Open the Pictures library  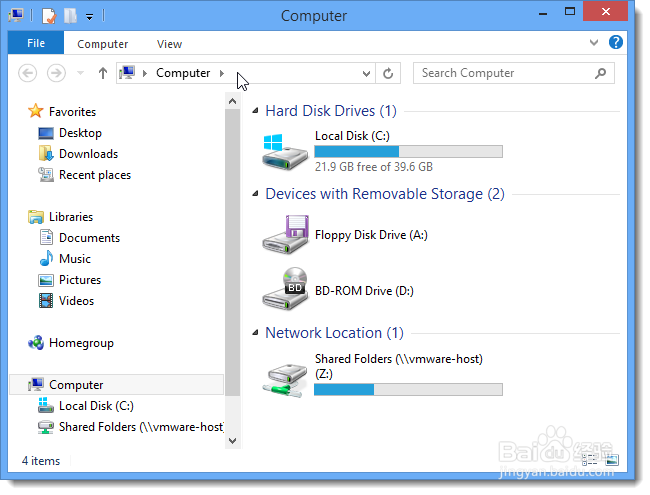80,280
